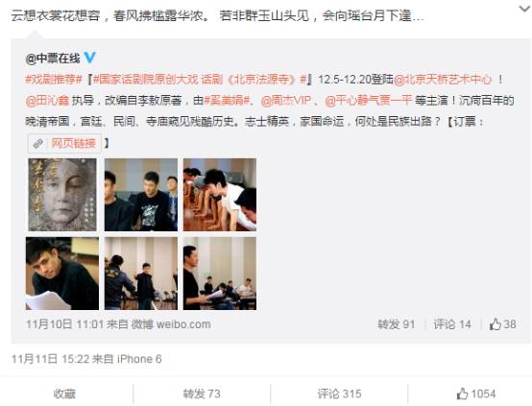View 转发 91 on the quoted post
This screenshot has height=406, width=532.
[397, 324]
